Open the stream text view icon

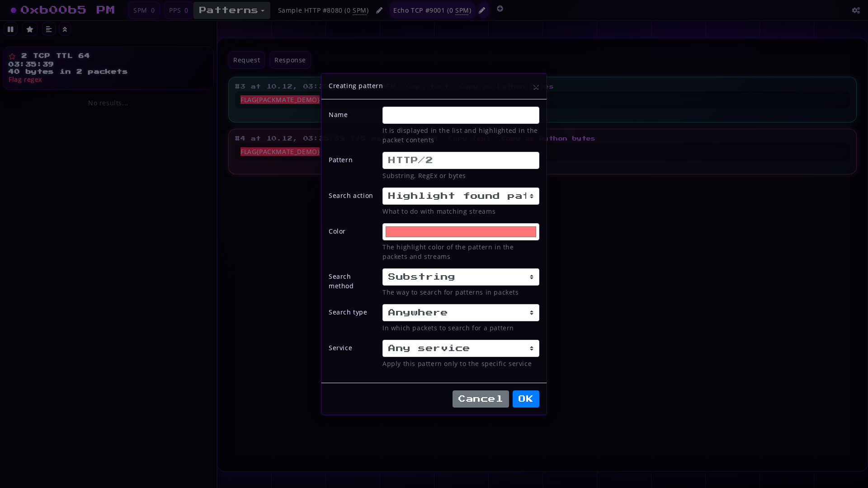point(49,29)
